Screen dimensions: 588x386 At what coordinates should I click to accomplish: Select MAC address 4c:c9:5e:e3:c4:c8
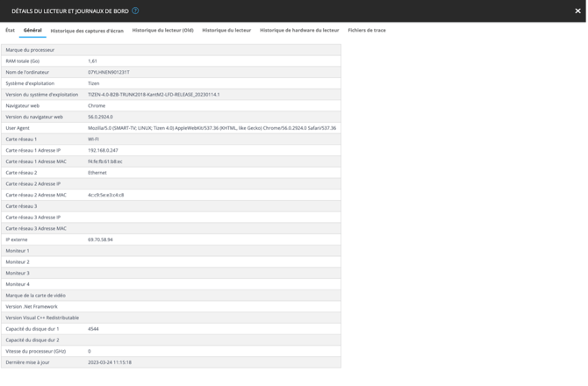coord(106,195)
